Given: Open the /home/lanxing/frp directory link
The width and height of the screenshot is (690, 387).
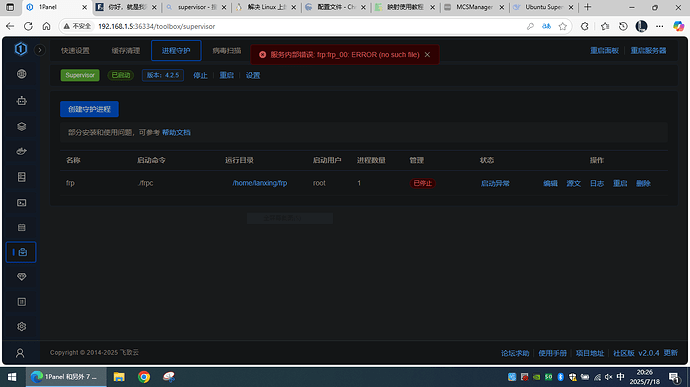Looking at the screenshot, I should [x=260, y=183].
